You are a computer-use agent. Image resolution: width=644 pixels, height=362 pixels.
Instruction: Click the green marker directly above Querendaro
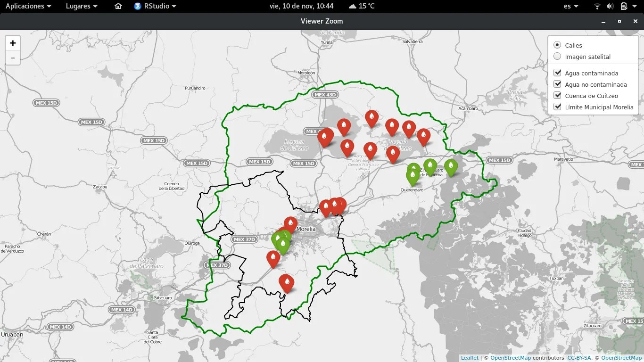(413, 177)
